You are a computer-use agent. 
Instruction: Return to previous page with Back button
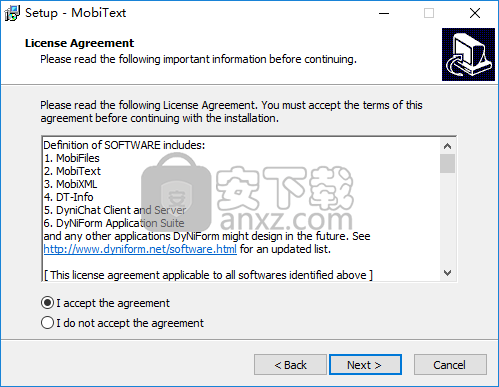[290, 365]
